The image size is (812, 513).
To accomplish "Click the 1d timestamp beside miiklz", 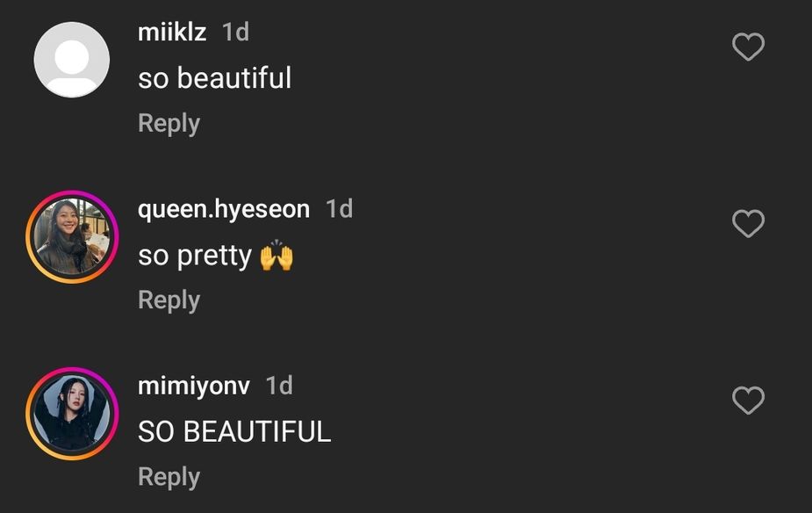I will pos(235,33).
